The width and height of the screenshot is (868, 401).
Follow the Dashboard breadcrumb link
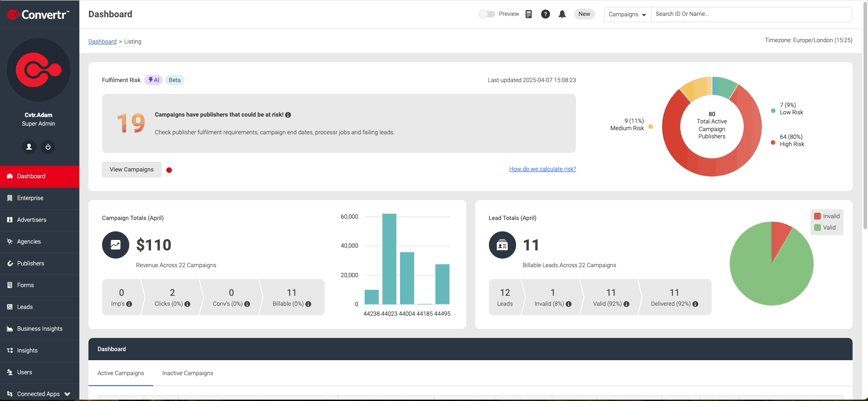pyautogui.click(x=102, y=42)
